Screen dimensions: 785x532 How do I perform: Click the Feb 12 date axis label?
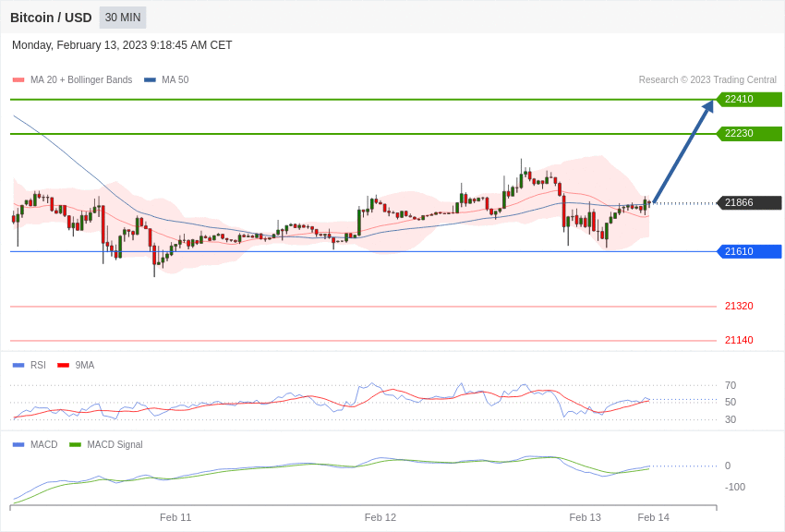tap(380, 517)
